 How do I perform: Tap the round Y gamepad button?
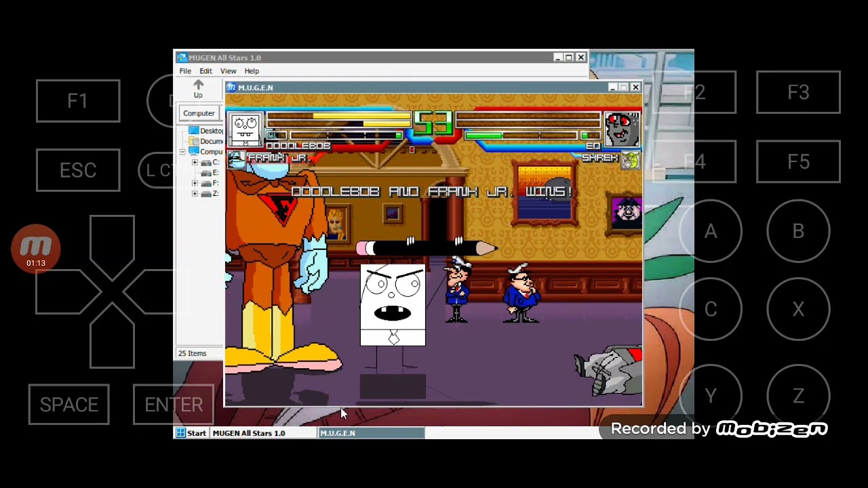tap(710, 396)
